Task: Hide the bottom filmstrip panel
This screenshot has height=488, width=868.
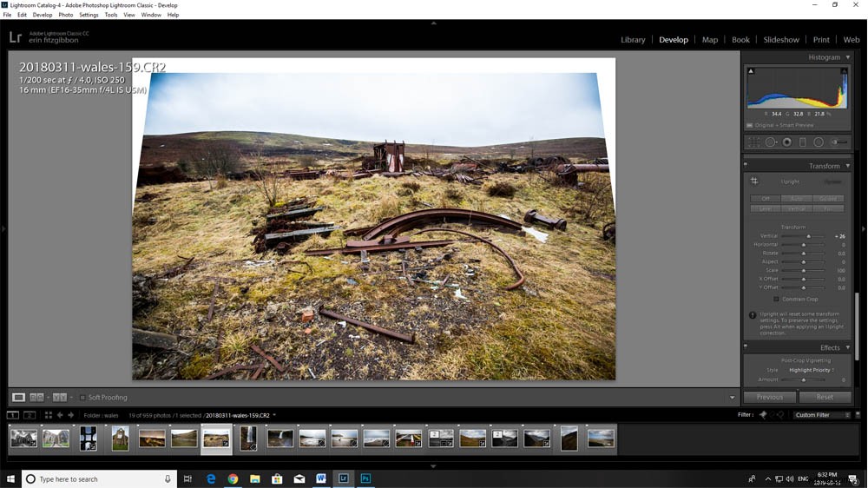Action: point(433,466)
